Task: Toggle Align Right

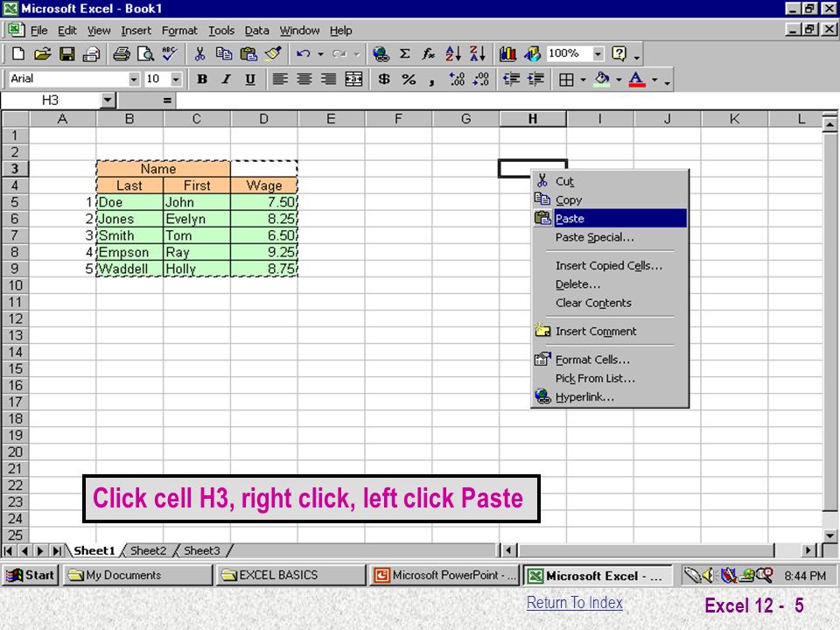Action: click(x=328, y=80)
